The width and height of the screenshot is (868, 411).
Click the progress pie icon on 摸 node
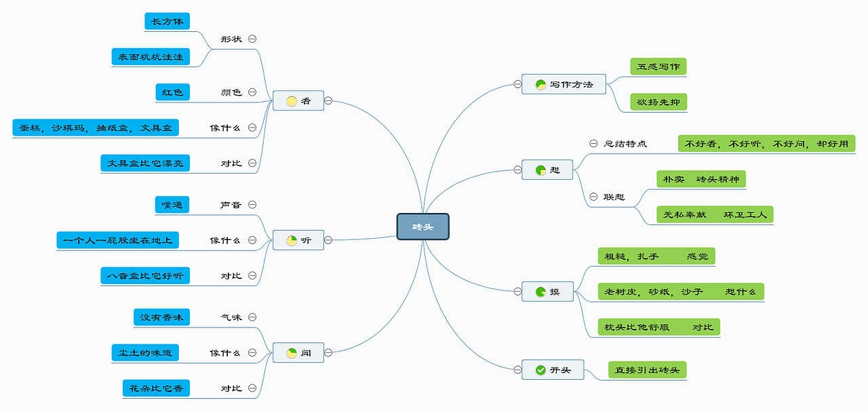point(540,292)
